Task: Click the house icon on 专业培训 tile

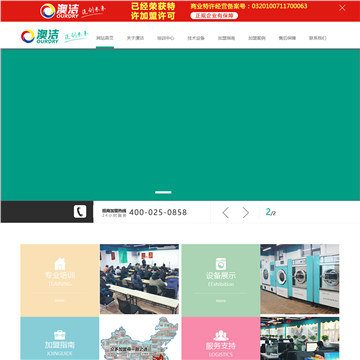Action: (x=60, y=264)
